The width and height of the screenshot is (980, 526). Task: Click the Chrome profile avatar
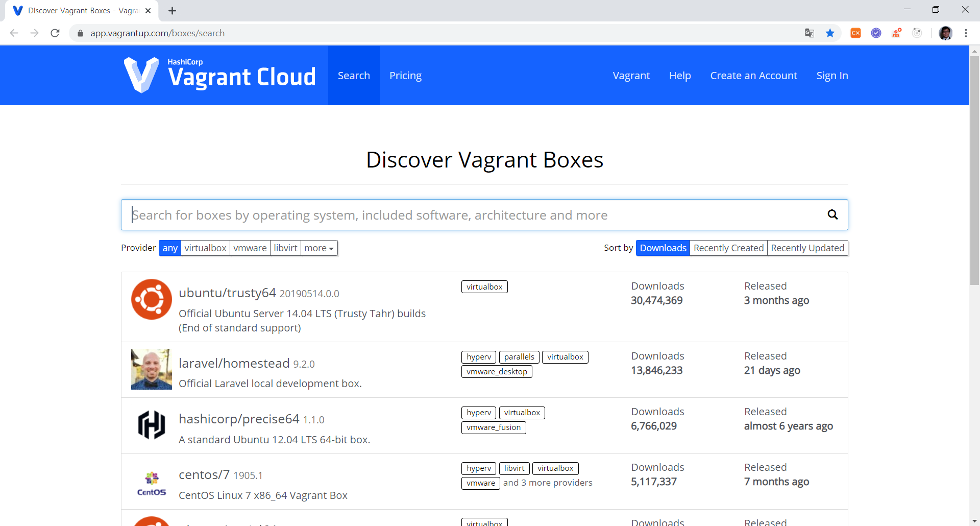click(945, 33)
